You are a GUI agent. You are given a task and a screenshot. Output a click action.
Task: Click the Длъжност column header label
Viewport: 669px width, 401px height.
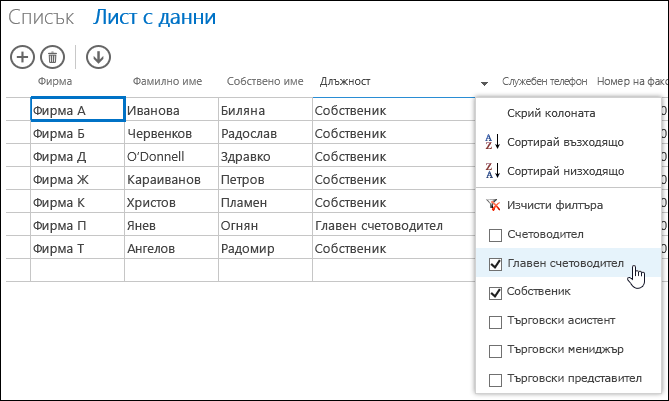tap(345, 81)
